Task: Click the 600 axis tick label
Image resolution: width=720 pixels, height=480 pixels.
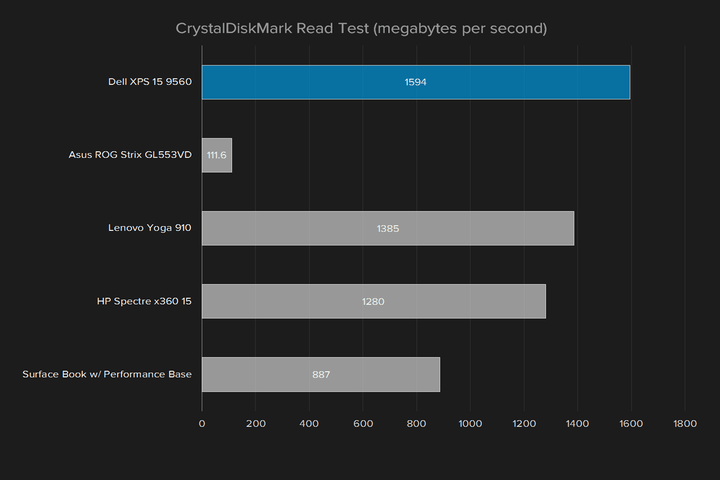Action: [x=363, y=424]
